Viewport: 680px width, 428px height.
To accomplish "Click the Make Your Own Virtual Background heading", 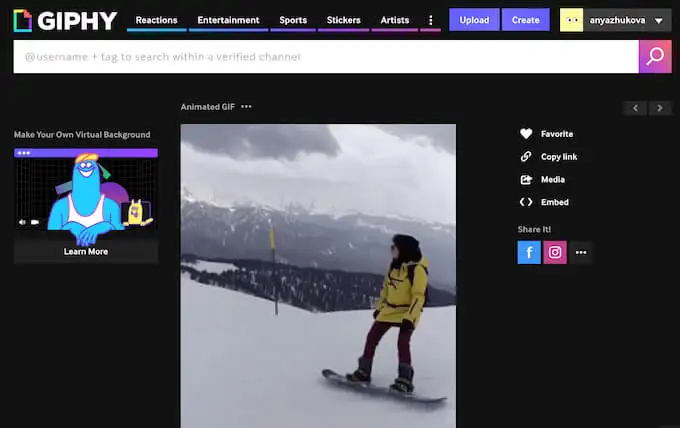I will coord(82,134).
